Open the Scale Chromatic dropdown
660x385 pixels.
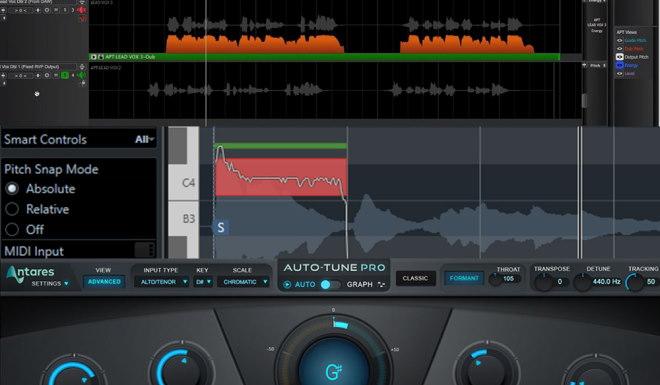[x=243, y=281]
